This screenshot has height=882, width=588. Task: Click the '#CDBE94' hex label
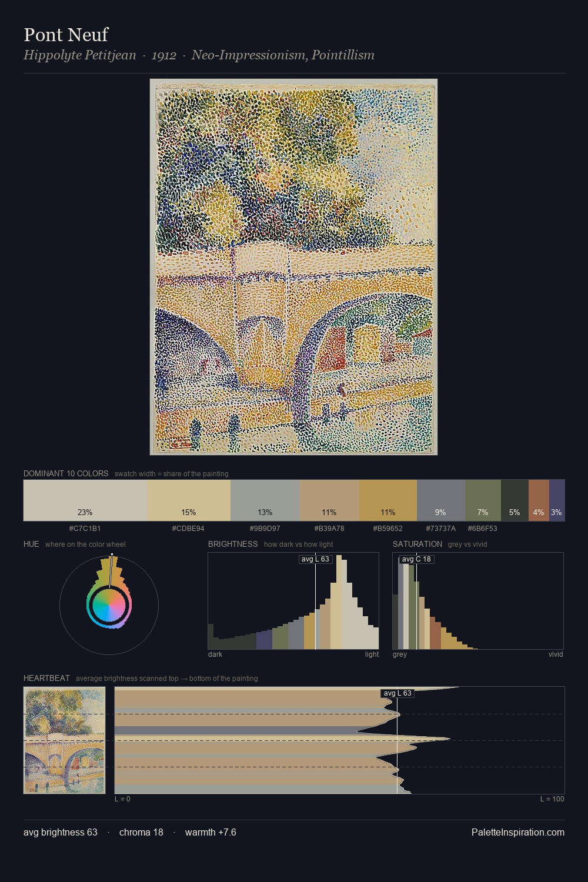click(x=188, y=529)
